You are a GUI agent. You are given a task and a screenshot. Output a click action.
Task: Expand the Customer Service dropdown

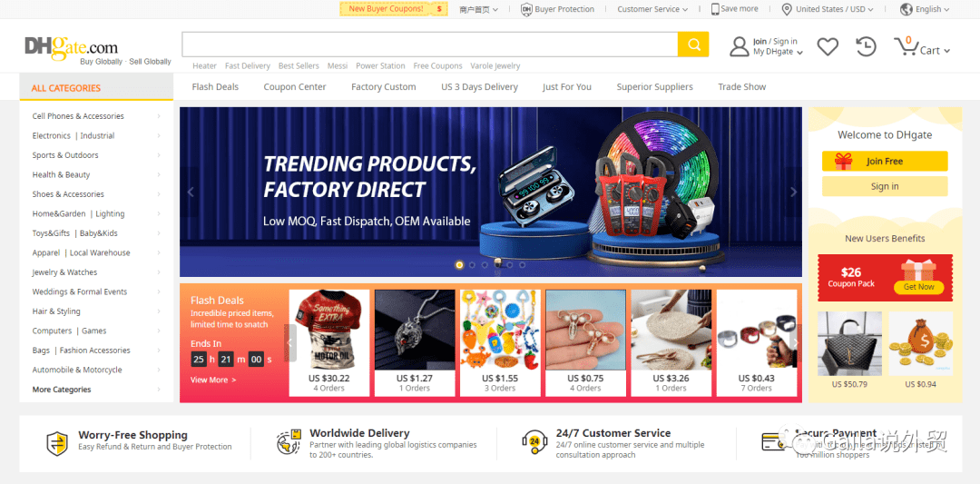tap(652, 9)
